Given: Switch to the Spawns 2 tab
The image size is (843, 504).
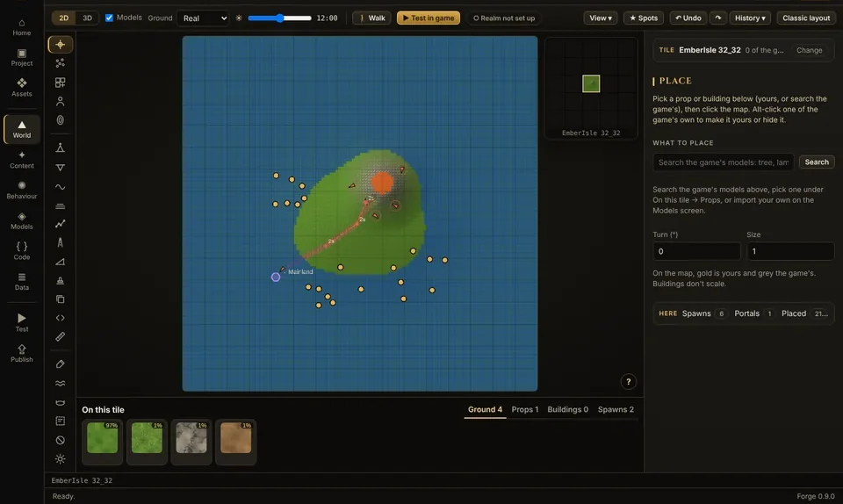Looking at the screenshot, I should point(616,409).
